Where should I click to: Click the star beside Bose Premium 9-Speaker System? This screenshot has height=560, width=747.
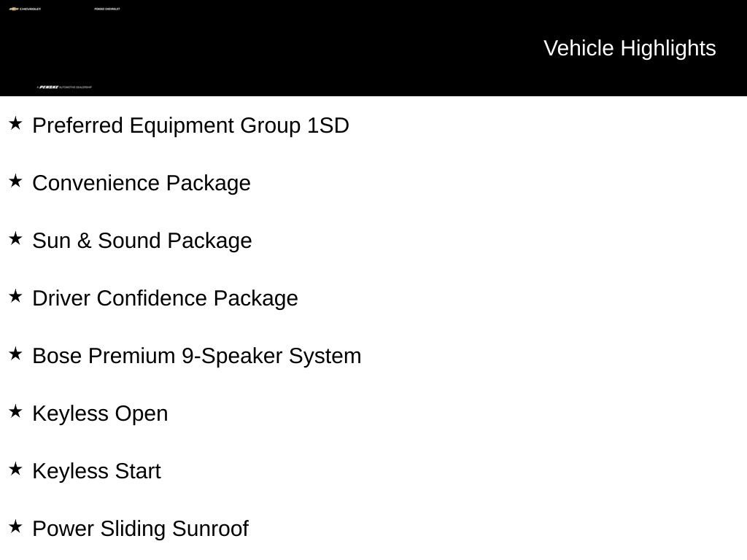pyautogui.click(x=16, y=354)
